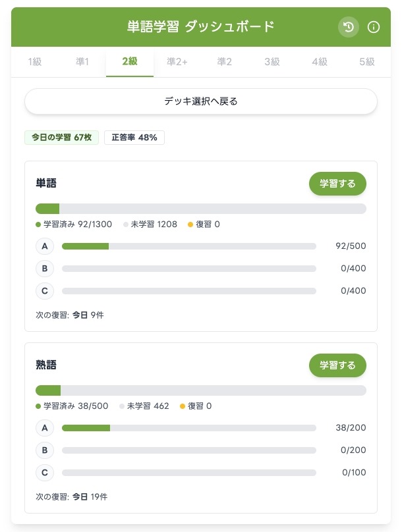
Task: Click the A level badge in the 熟語 card
Action: 45,428
